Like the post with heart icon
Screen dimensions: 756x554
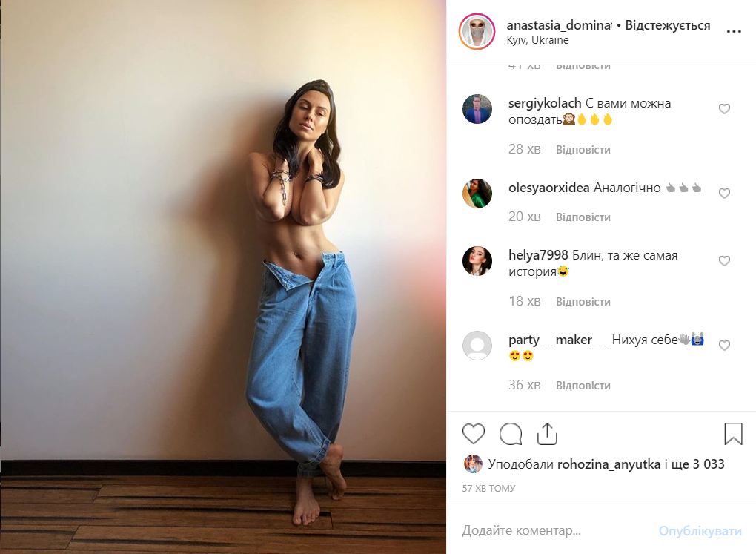click(x=474, y=433)
